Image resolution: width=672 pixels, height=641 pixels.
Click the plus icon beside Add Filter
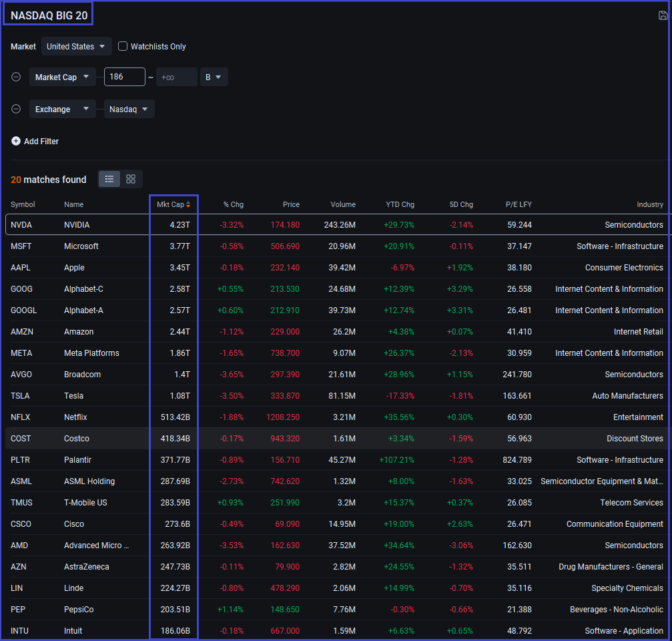(x=16, y=142)
